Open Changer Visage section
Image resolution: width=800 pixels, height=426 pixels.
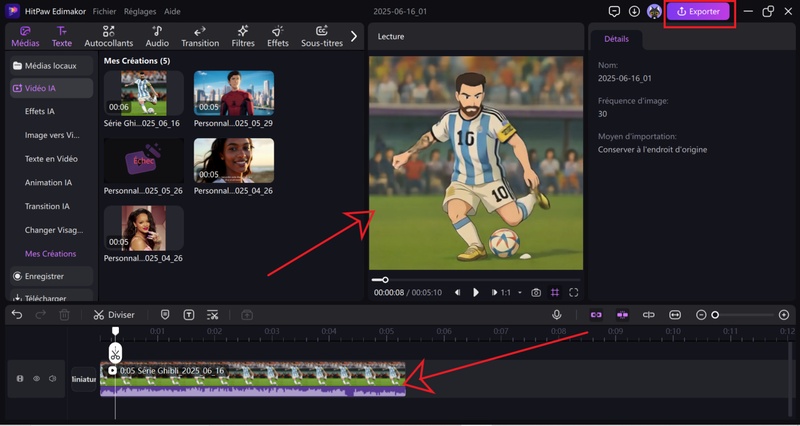pyautogui.click(x=54, y=230)
